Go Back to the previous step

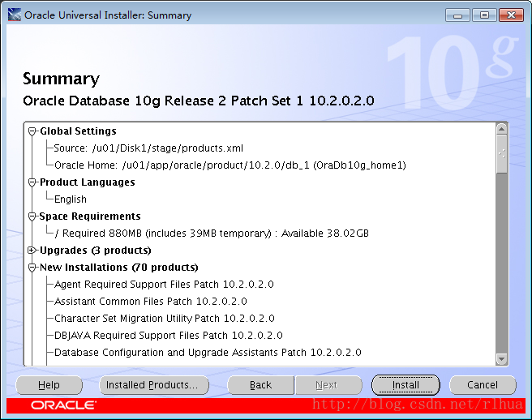[x=260, y=385]
